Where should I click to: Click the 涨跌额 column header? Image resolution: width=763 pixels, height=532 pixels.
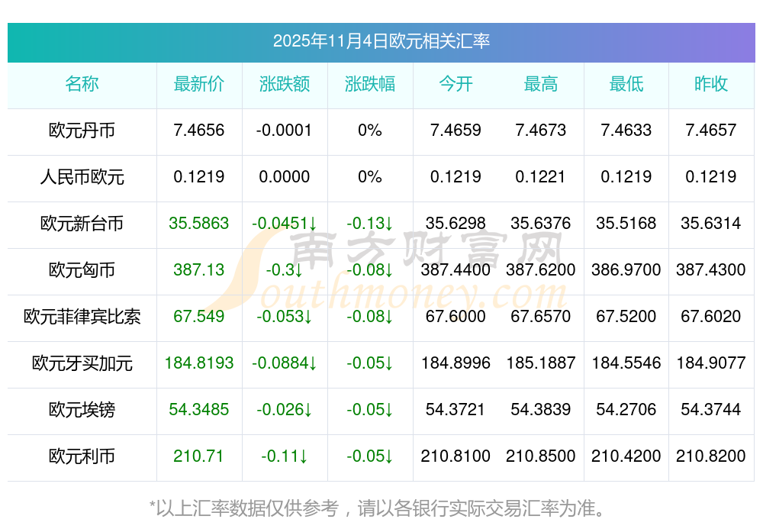285,84
